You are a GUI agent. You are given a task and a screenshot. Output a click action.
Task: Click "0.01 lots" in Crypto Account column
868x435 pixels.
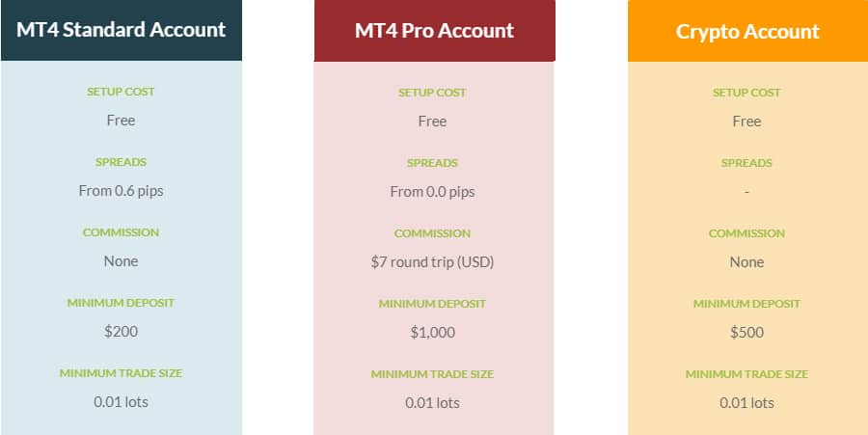(746, 403)
